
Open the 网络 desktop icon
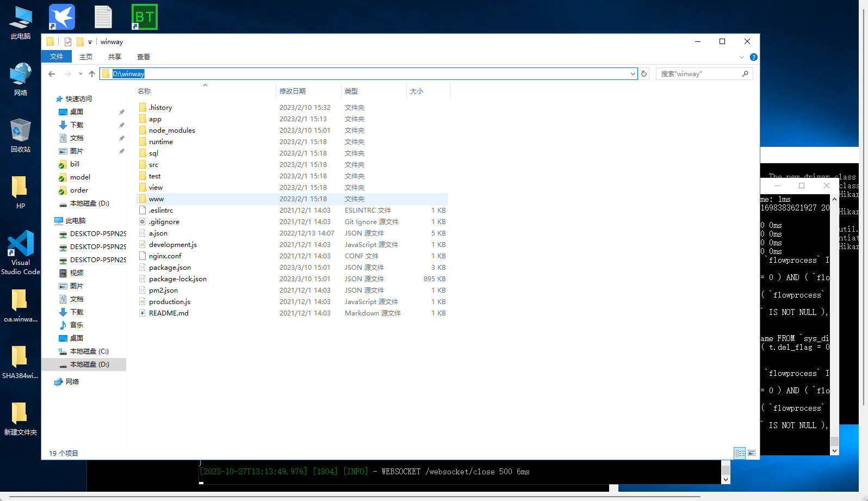(21, 79)
